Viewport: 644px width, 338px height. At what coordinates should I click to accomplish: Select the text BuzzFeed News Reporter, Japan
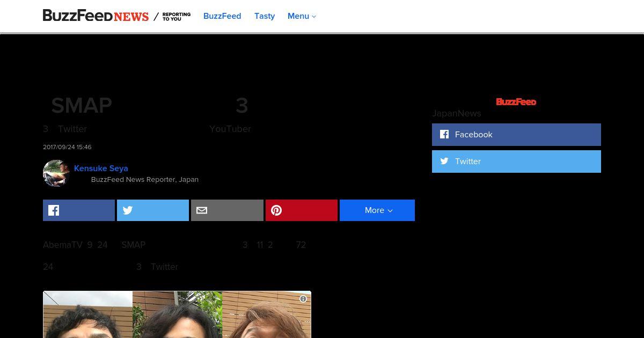[x=145, y=180]
